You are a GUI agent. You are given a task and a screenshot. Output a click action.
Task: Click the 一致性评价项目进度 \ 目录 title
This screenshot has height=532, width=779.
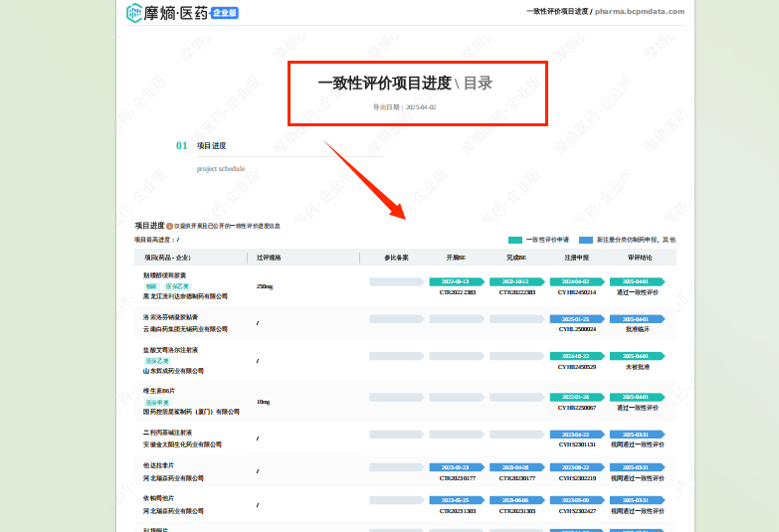(405, 84)
